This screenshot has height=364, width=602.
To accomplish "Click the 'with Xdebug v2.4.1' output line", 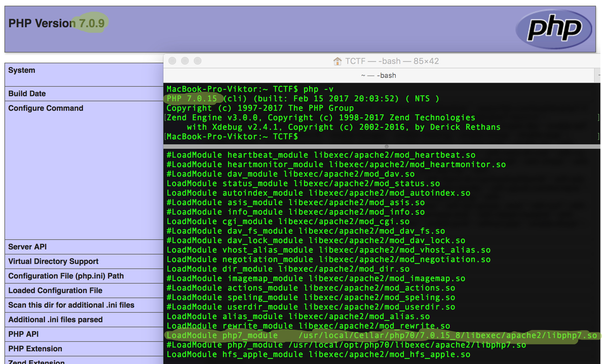I will pos(344,127).
